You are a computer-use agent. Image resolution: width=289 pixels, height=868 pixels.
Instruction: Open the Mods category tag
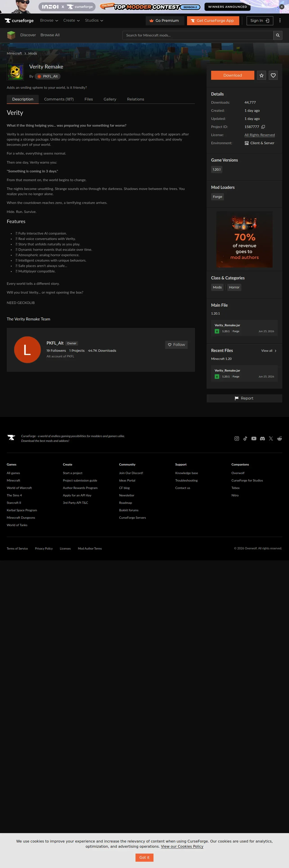coord(217,288)
